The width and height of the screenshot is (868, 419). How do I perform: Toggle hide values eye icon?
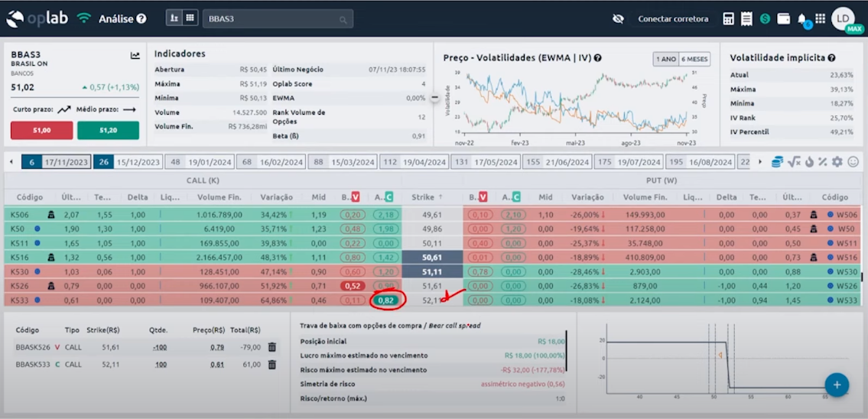[618, 18]
